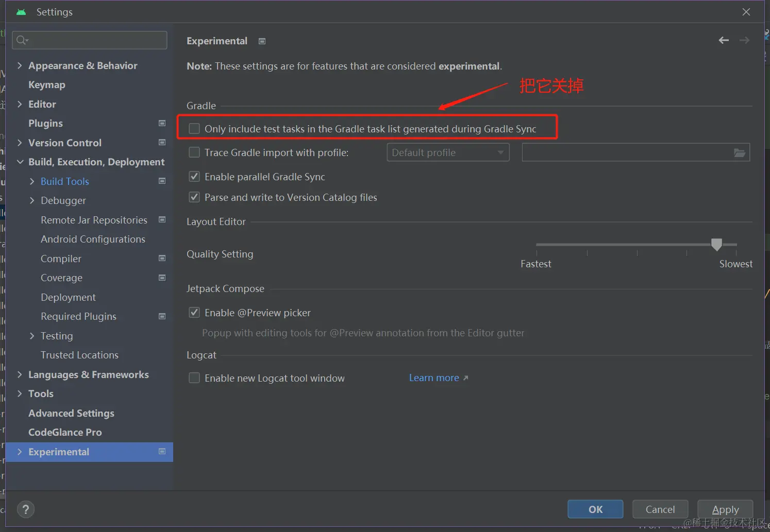Click the search magnifier icon in settings
The width and height of the screenshot is (770, 532).
pos(22,40)
